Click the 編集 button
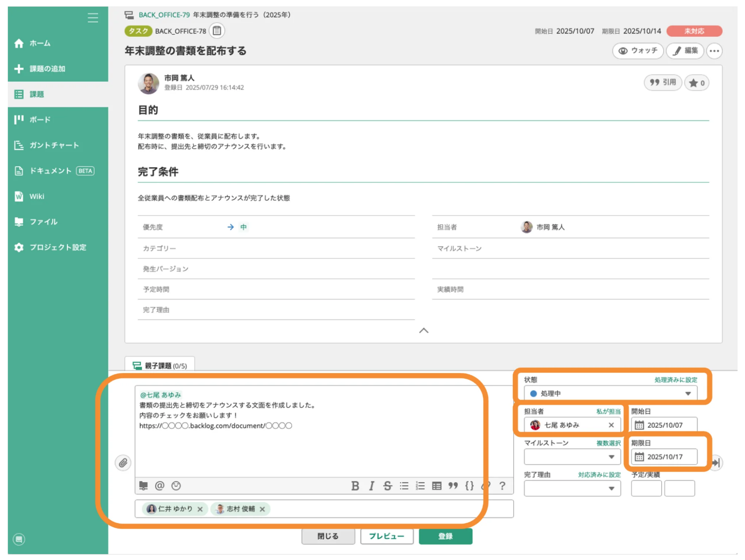Image resolution: width=745 pixels, height=560 pixels. (x=685, y=51)
